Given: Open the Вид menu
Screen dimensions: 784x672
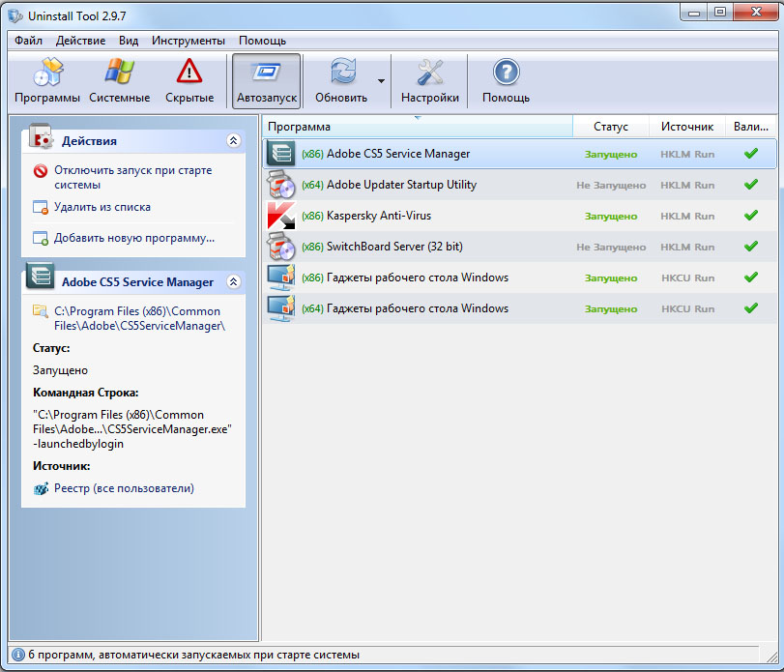Looking at the screenshot, I should [x=129, y=41].
